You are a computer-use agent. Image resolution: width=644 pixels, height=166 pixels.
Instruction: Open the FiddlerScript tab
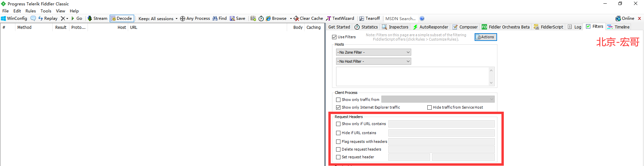(x=548, y=27)
